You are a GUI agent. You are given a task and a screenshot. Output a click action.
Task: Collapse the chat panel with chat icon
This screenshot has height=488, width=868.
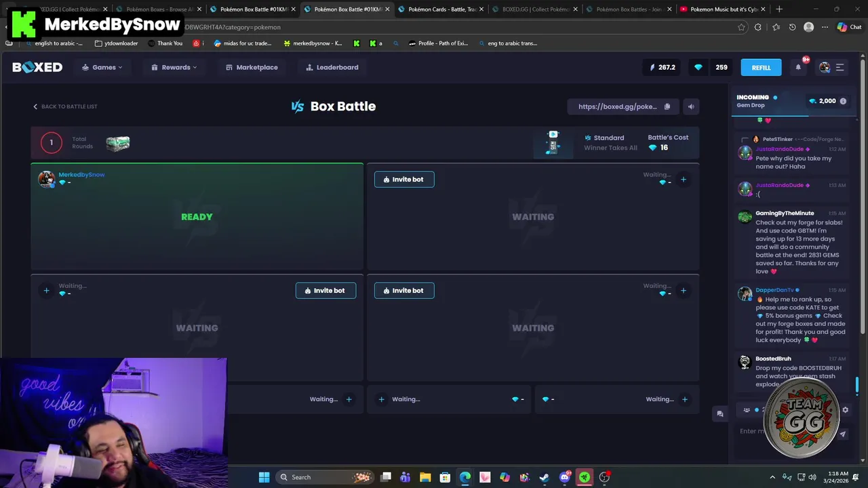719,414
